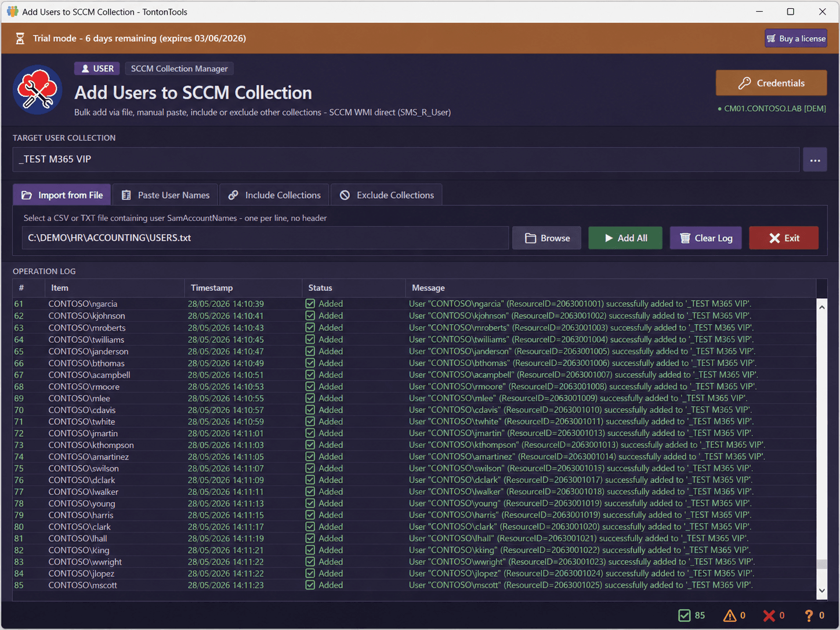Click the Added check icon for CONTOSO\kjohnson
The image size is (840, 630).
pyautogui.click(x=310, y=316)
